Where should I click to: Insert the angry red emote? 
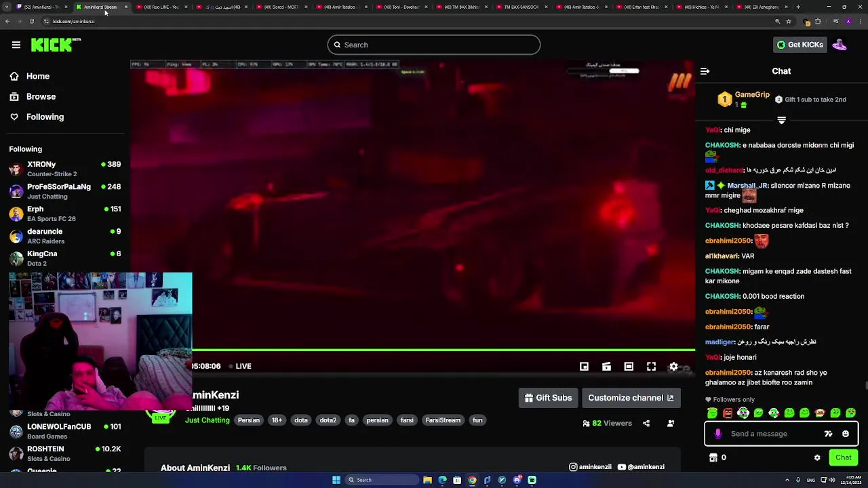point(728,413)
